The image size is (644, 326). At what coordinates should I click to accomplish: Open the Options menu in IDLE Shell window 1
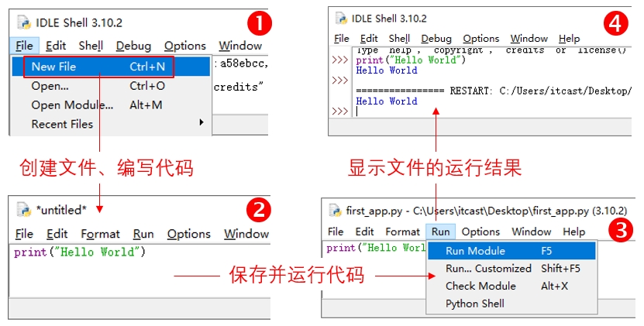pos(184,46)
